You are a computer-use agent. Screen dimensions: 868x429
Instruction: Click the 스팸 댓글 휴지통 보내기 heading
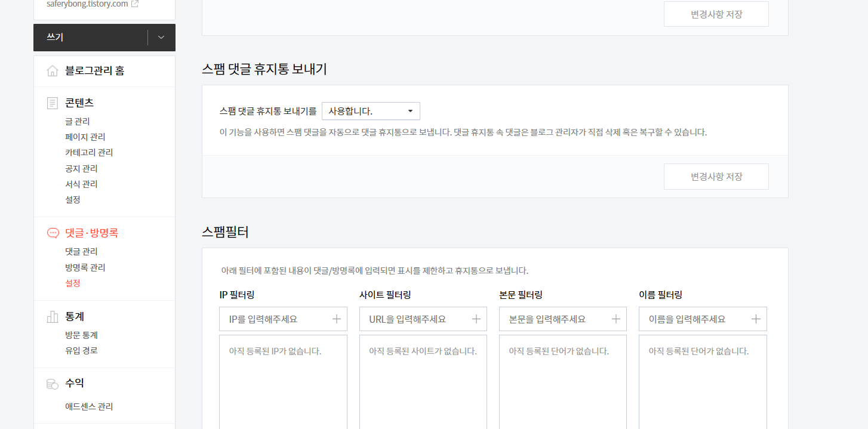[x=264, y=69]
